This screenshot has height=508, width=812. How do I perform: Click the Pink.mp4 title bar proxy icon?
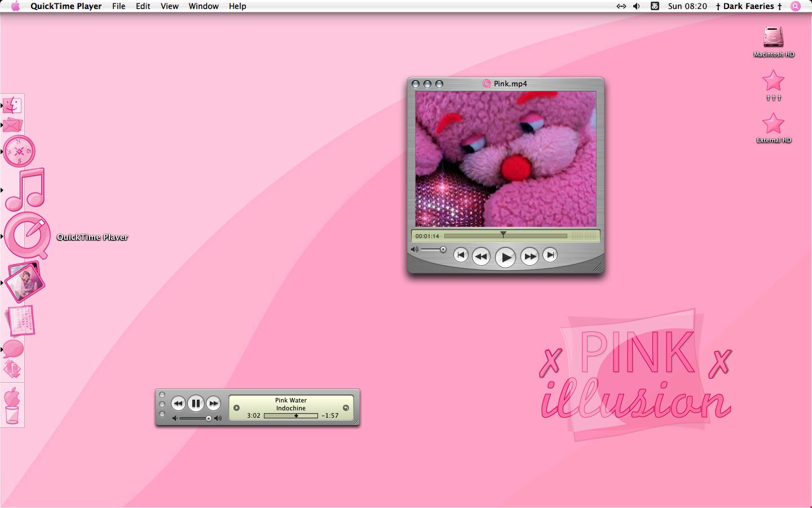coord(487,84)
